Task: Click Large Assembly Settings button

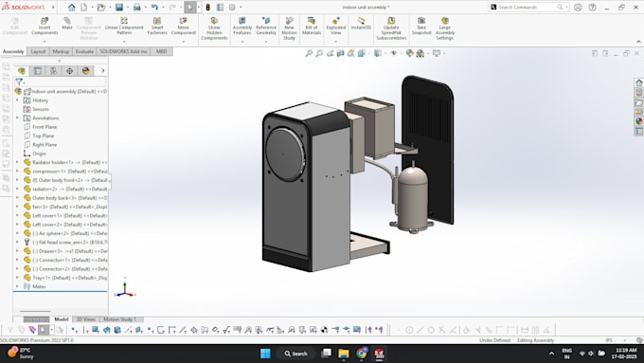Action: click(x=445, y=28)
